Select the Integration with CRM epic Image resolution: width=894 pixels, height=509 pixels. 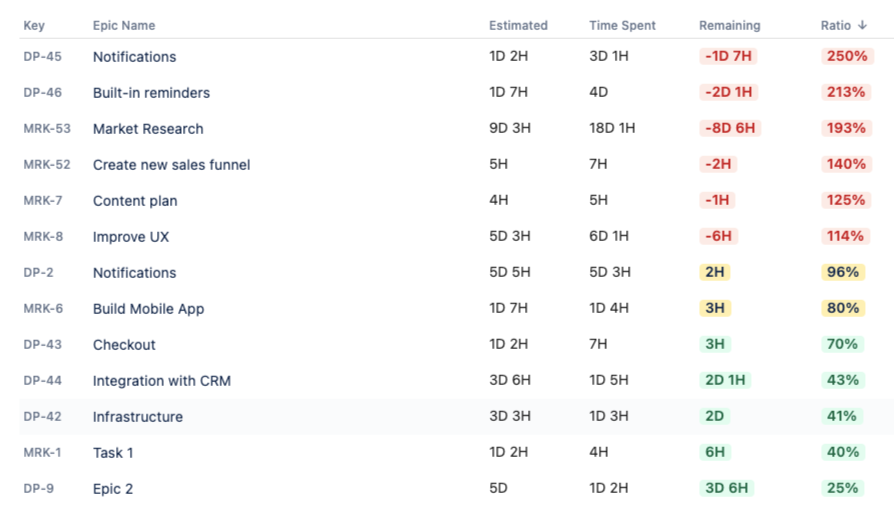click(162, 381)
